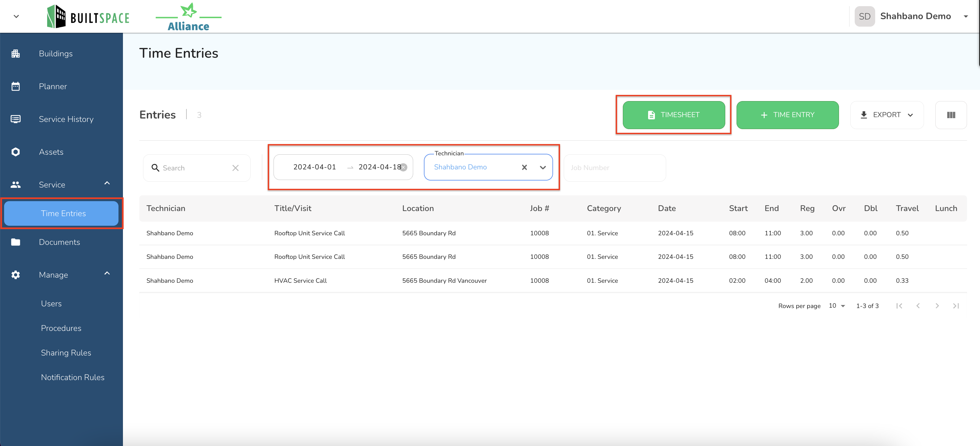Click the Planner calendar icon
980x446 pixels.
tap(16, 86)
